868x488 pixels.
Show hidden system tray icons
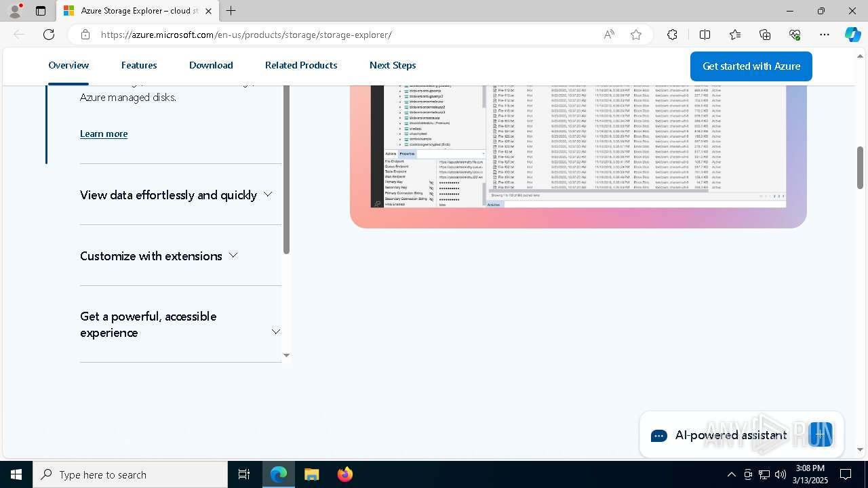(x=731, y=474)
